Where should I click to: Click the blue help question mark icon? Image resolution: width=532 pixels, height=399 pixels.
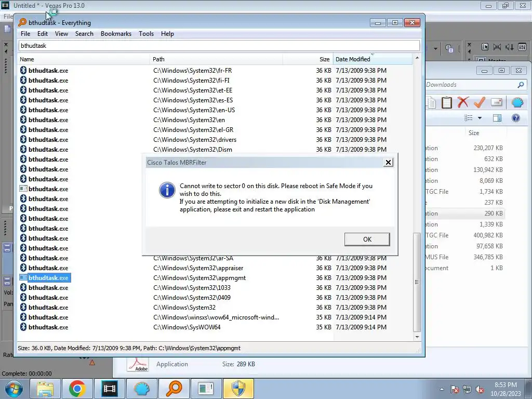pos(516,118)
